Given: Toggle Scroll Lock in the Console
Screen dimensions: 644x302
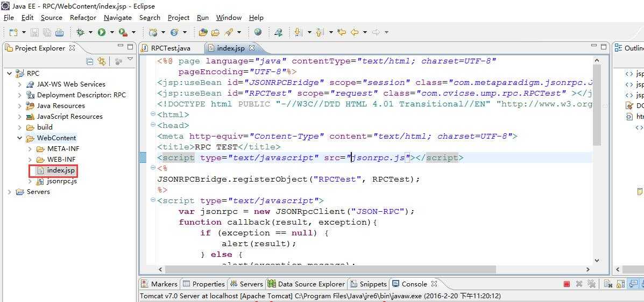Looking at the screenshot, I should click(620, 284).
